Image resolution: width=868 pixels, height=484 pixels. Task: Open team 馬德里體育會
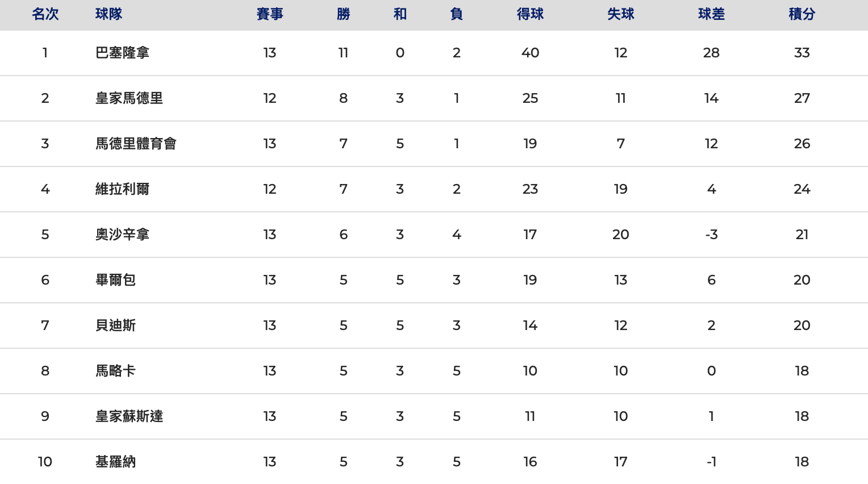(136, 144)
